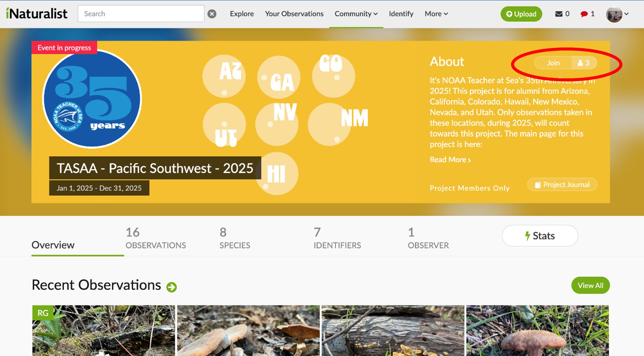
Task: Open the third observation photo of a log
Action: (393, 330)
